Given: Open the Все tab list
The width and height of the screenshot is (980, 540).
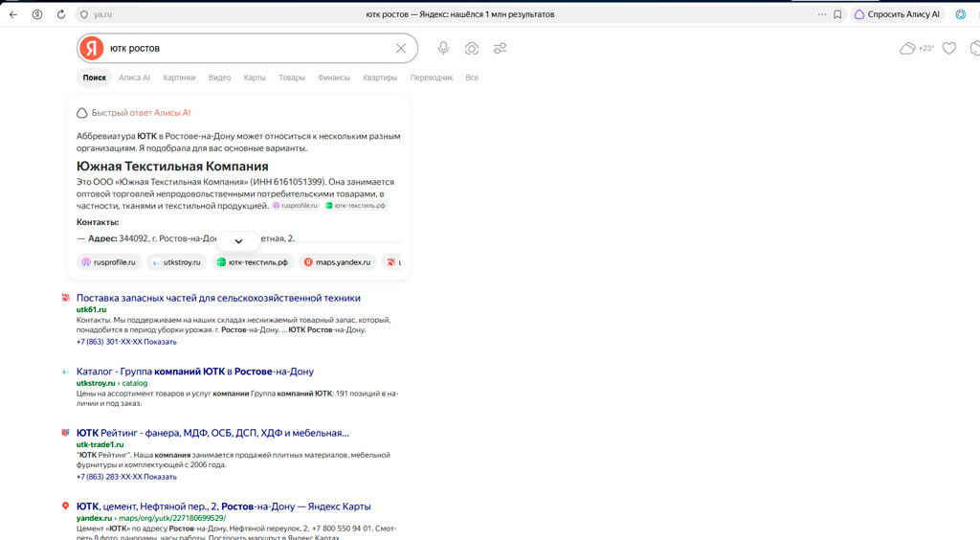Looking at the screenshot, I should point(472,78).
